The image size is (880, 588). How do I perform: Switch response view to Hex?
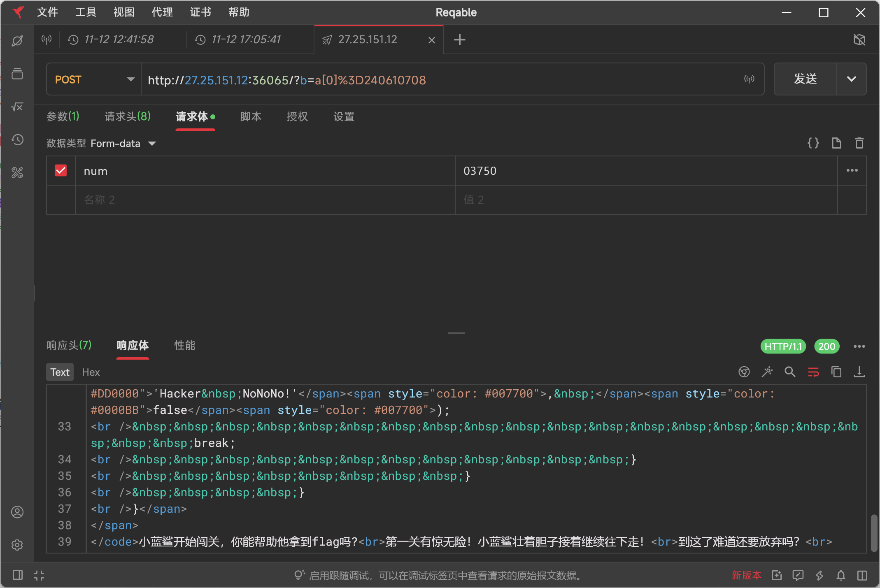pos(91,372)
